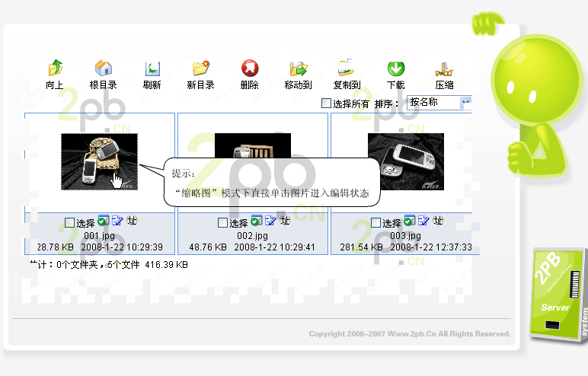Click the pencil edit icon for 002.jpg

pyautogui.click(x=270, y=221)
